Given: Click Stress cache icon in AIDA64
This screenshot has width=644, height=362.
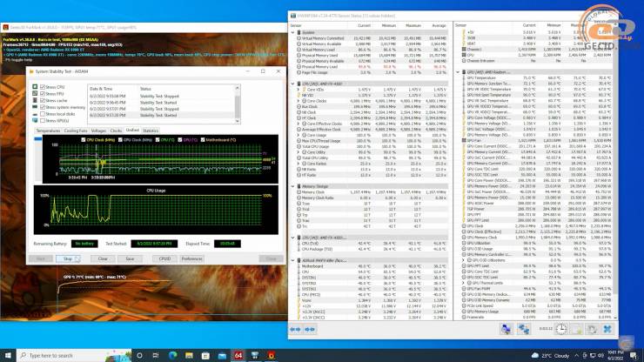Looking at the screenshot, I should point(35,100).
